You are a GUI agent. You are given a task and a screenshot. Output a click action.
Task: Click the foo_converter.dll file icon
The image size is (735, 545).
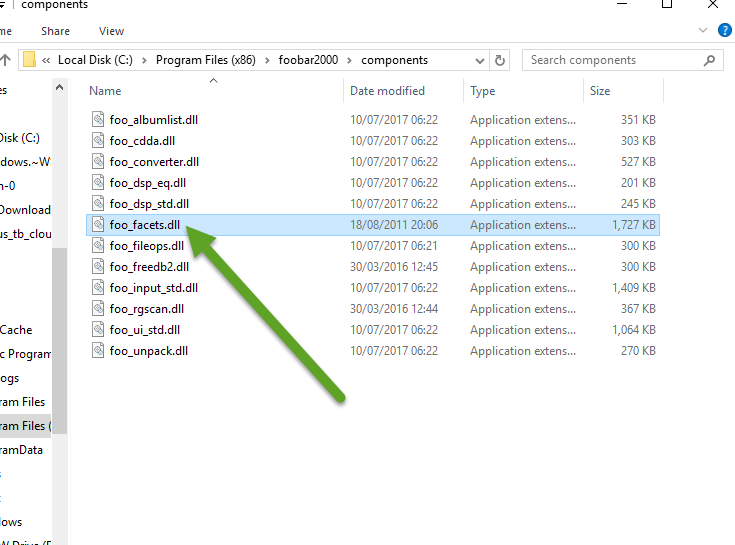(98, 162)
